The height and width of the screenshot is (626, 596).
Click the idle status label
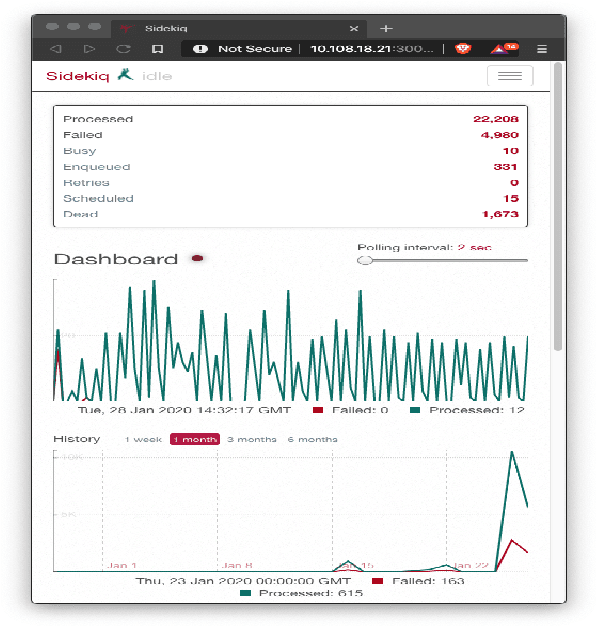(x=157, y=76)
